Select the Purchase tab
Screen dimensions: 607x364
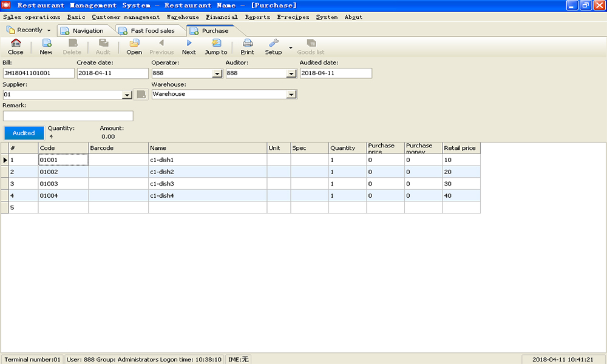pyautogui.click(x=213, y=30)
